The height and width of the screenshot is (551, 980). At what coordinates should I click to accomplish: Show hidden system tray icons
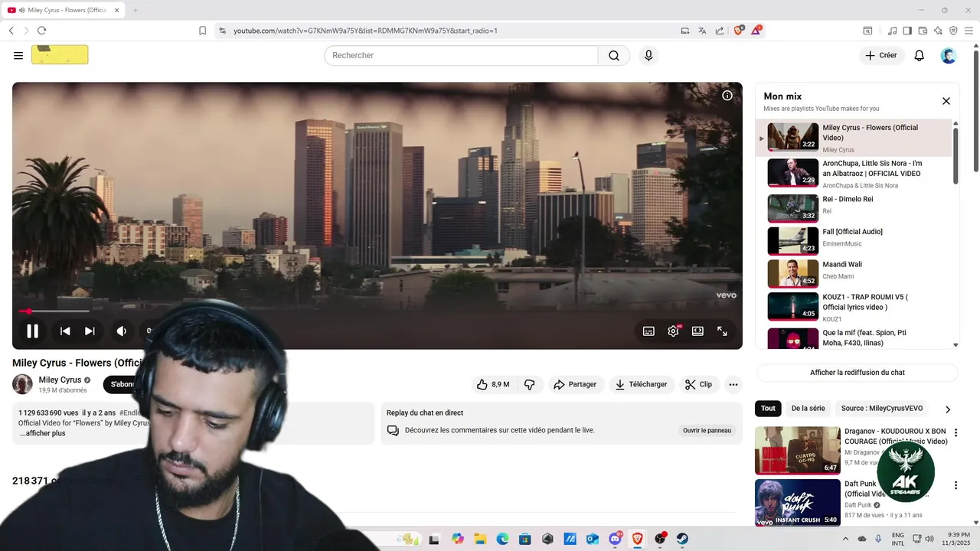(848, 539)
